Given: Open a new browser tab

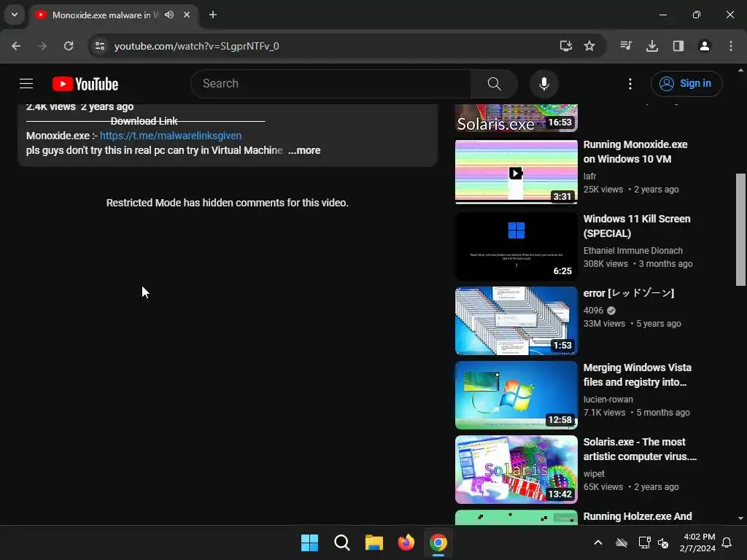Looking at the screenshot, I should click(x=213, y=15).
